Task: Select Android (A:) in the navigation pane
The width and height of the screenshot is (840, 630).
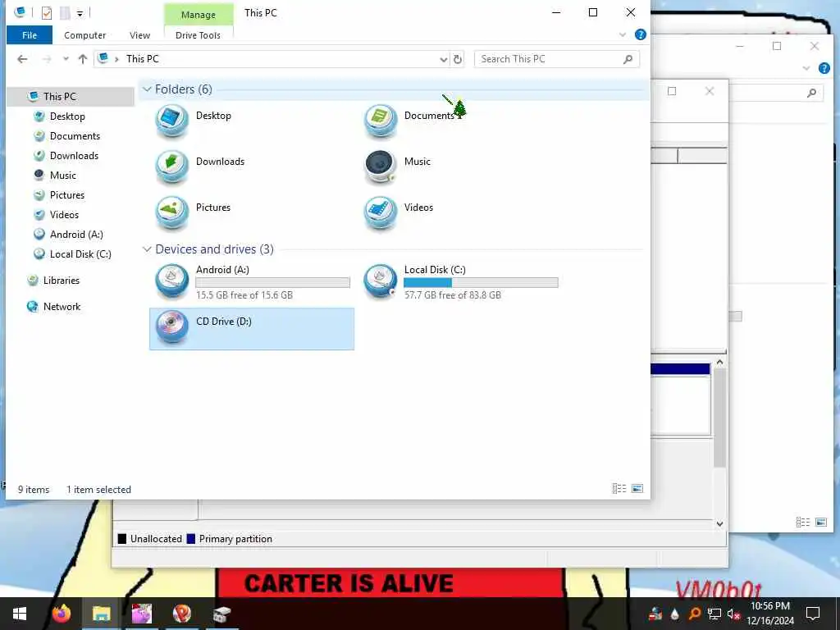Action: (x=76, y=235)
